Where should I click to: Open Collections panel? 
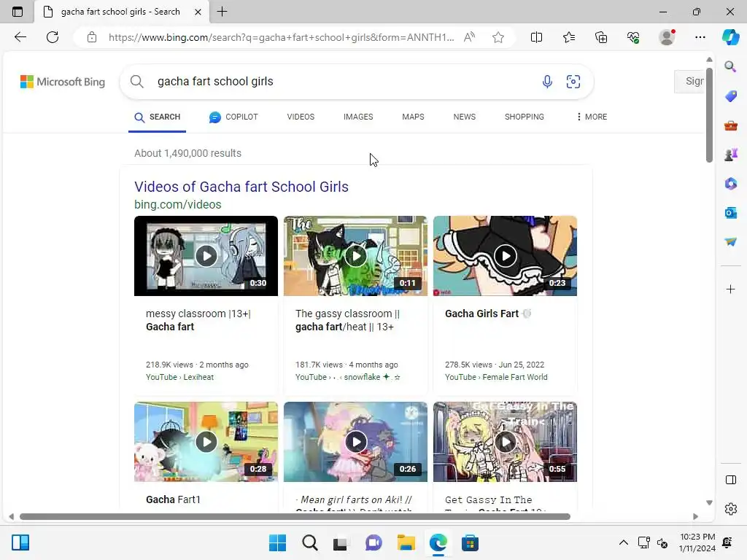pos(601,37)
